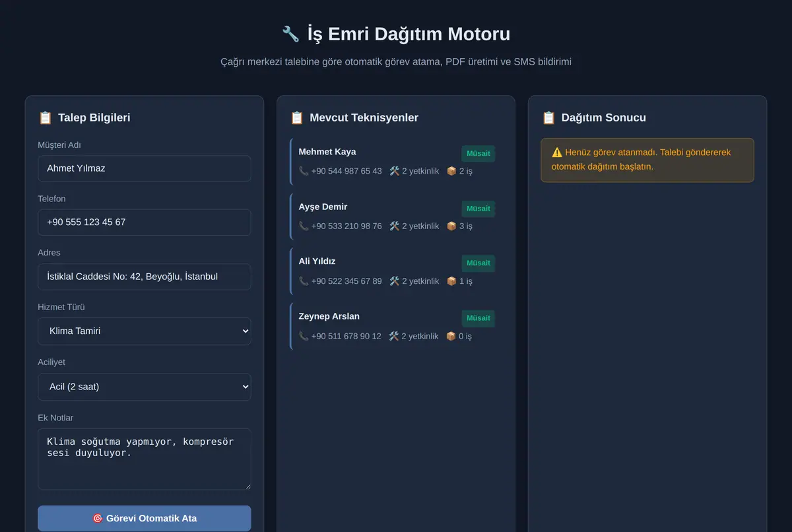Click the package icon in Mehmet Kaya's card

pos(451,171)
